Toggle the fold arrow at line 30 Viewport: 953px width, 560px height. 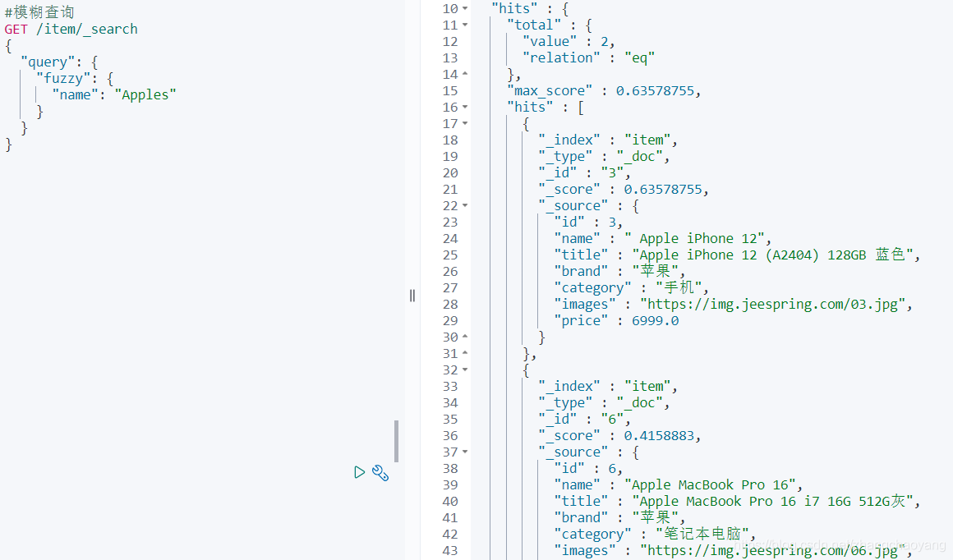465,337
